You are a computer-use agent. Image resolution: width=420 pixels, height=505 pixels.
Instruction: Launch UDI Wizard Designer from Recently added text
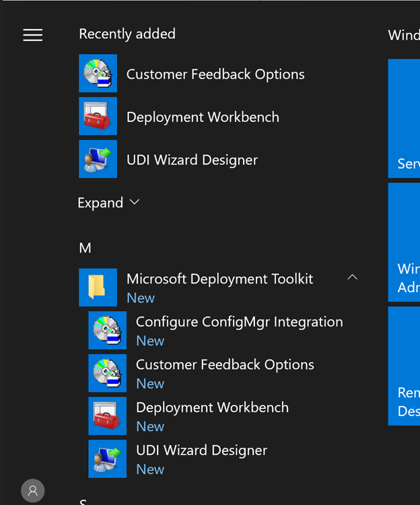[x=192, y=160]
